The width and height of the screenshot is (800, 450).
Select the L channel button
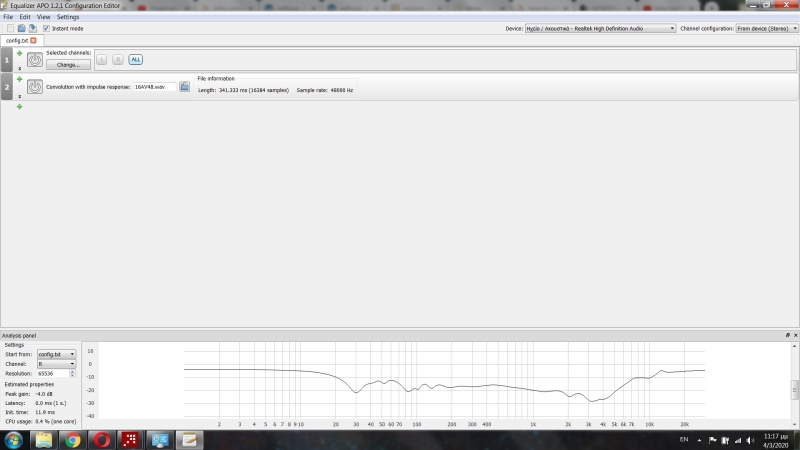[103, 60]
